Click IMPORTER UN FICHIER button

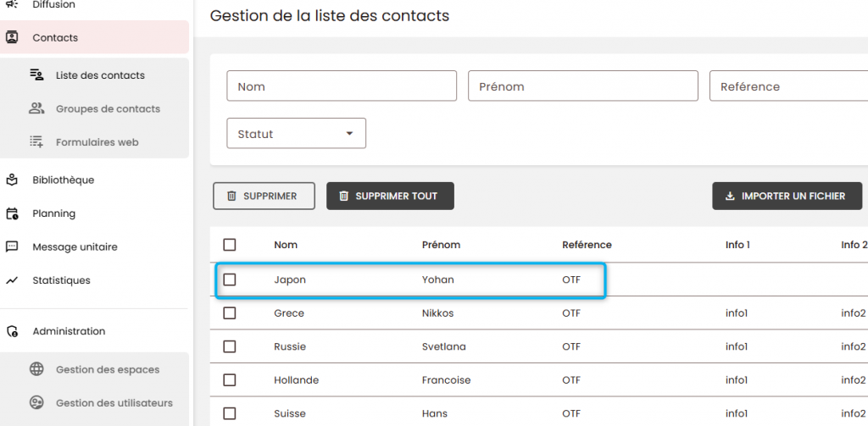coord(787,196)
